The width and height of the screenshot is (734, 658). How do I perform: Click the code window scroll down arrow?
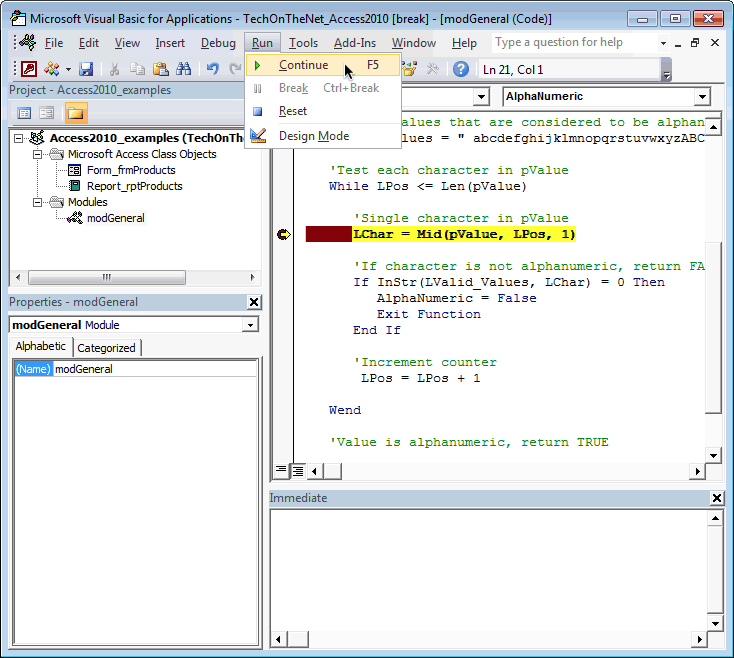click(x=713, y=455)
